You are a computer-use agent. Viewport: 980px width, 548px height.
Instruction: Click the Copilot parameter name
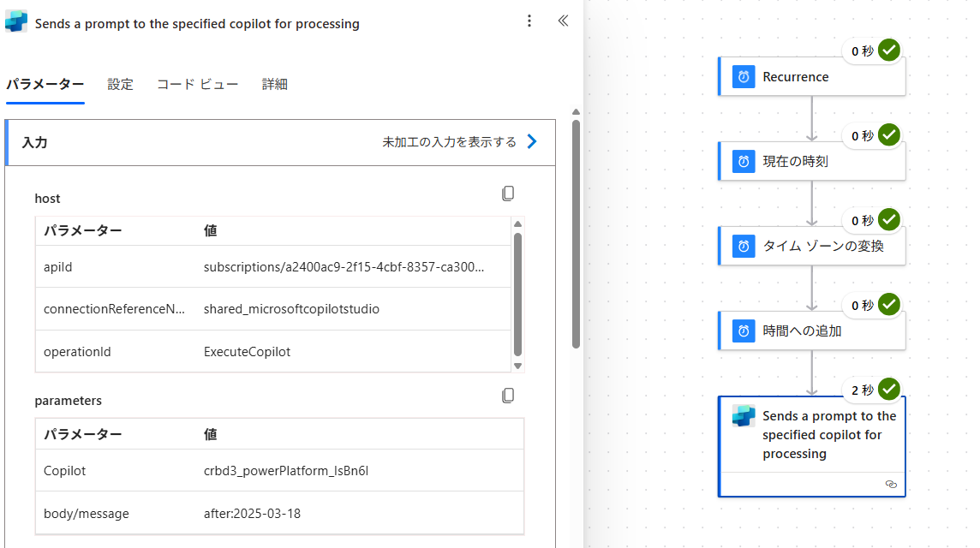[64, 471]
